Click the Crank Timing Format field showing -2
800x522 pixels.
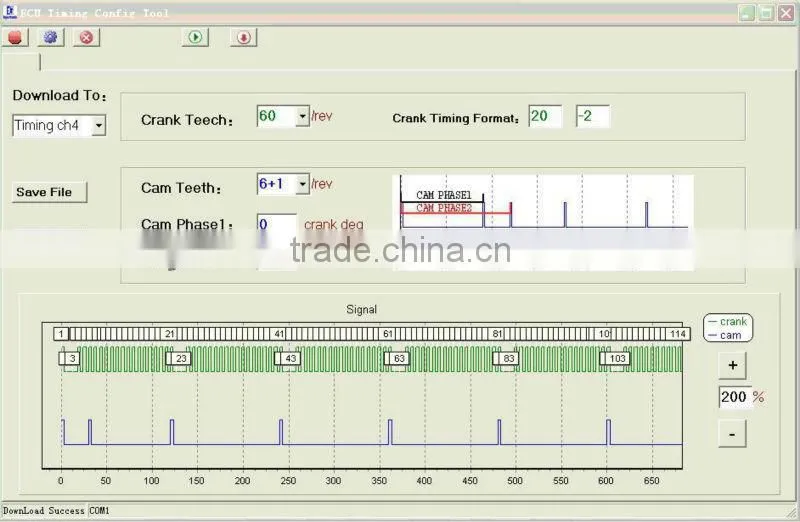click(x=592, y=116)
